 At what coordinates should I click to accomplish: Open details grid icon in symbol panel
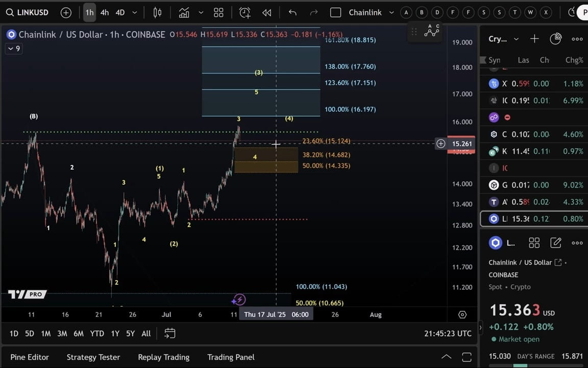click(x=534, y=243)
